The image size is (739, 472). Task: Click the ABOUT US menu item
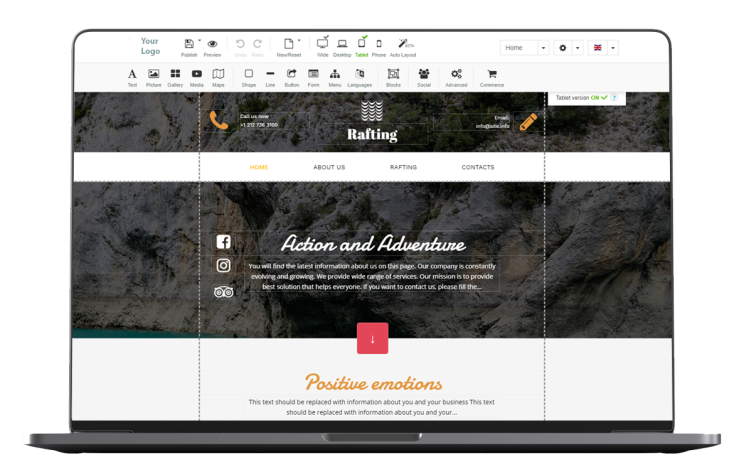pyautogui.click(x=329, y=167)
